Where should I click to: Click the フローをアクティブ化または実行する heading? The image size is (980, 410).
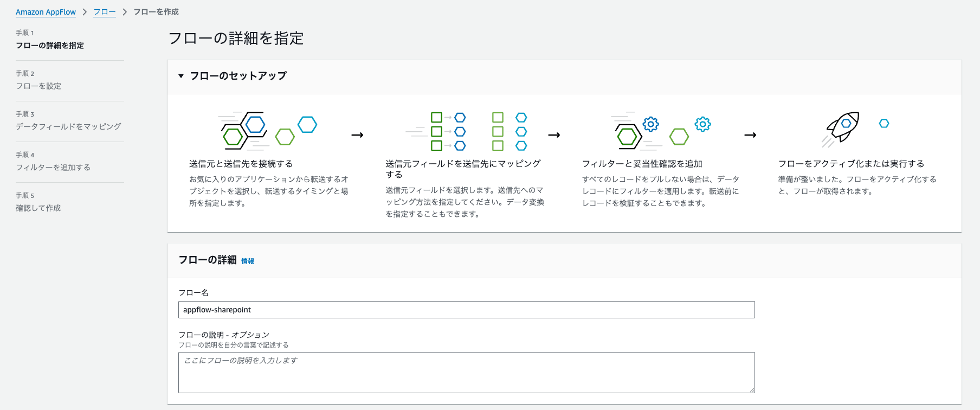[852, 164]
